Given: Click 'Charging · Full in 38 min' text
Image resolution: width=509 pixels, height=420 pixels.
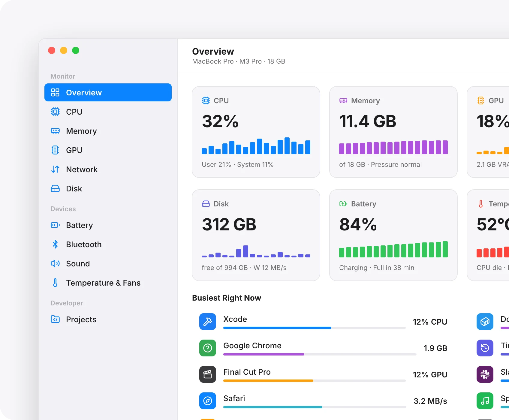Looking at the screenshot, I should point(377,268).
